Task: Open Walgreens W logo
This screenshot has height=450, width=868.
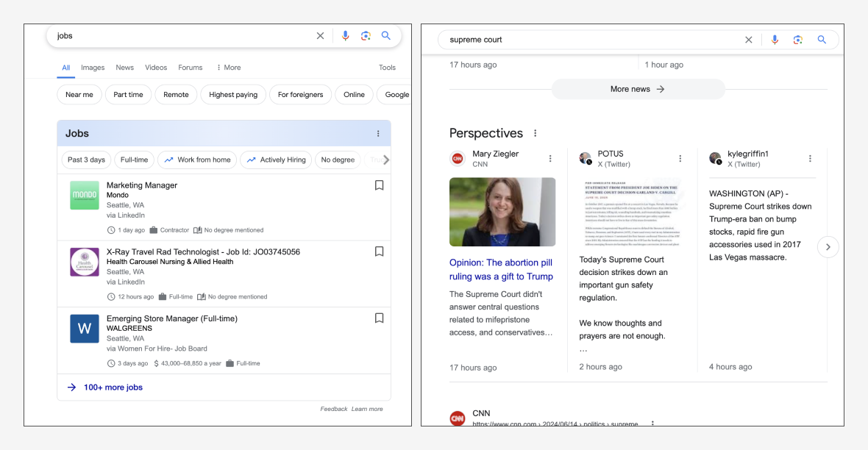Action: coord(85,329)
